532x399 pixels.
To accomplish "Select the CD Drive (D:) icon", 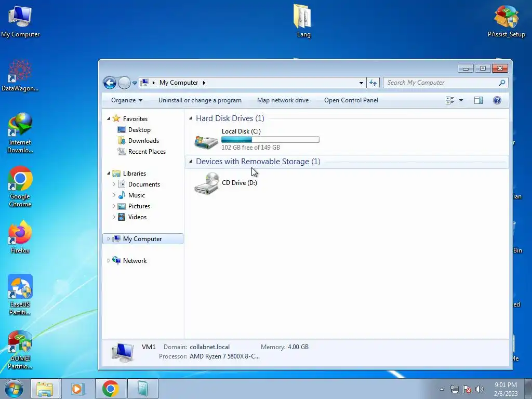I will coord(206,183).
